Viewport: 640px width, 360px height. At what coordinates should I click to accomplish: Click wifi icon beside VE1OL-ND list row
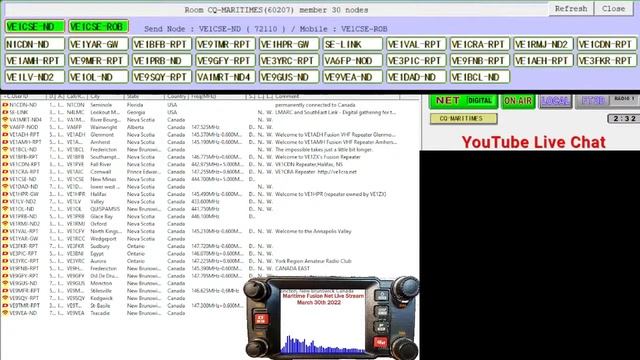5,209
